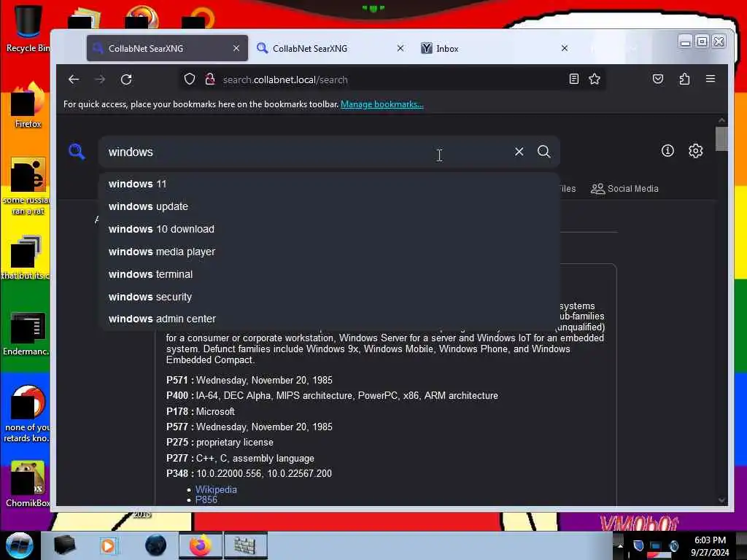Image resolution: width=747 pixels, height=560 pixels.
Task: Open the tracking protection shield icon
Action: pos(190,79)
